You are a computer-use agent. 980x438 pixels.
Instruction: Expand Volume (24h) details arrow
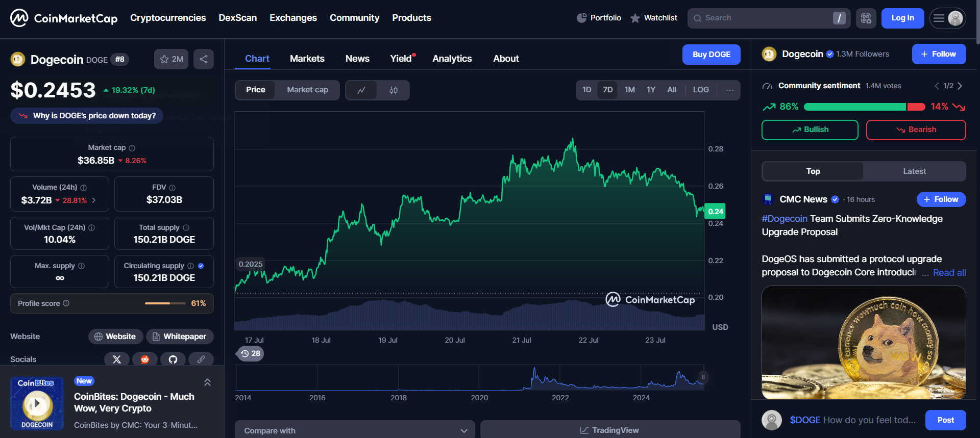point(94,200)
